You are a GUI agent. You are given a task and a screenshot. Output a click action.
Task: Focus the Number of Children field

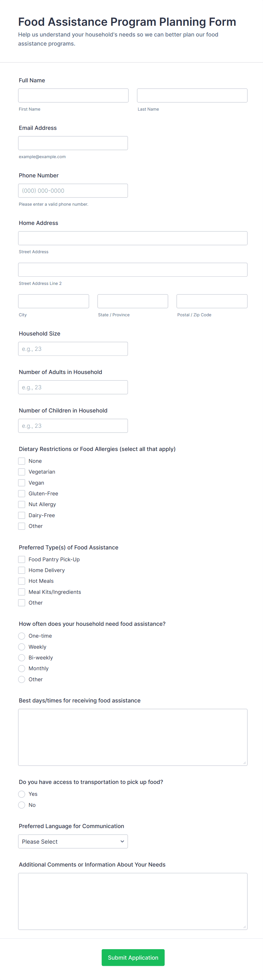click(73, 426)
